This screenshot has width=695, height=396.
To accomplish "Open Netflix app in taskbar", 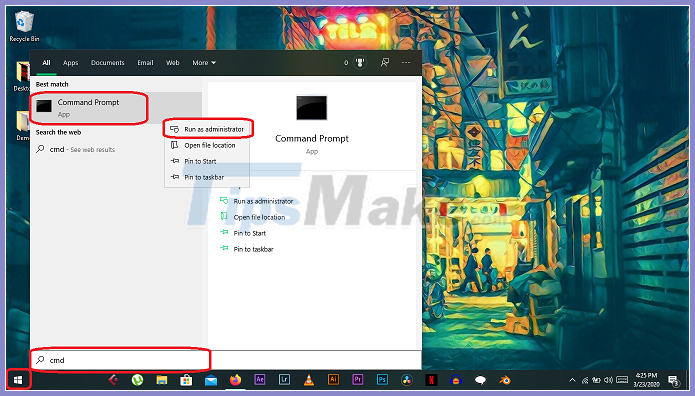I will (x=431, y=380).
